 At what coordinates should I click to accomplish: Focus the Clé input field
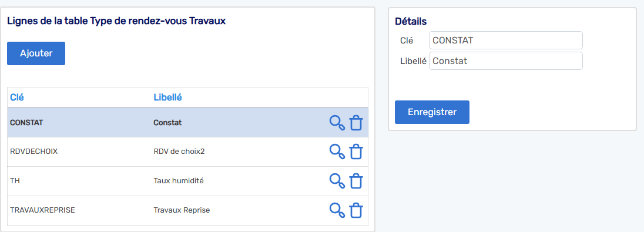[x=505, y=41]
